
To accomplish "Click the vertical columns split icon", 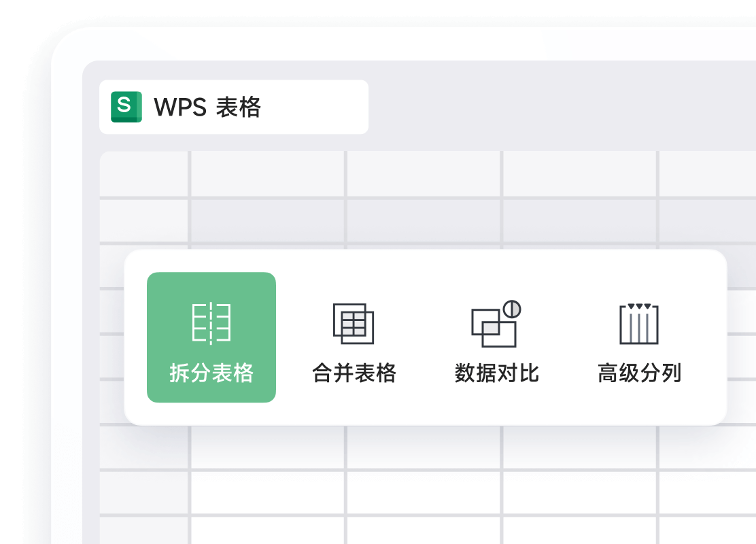I will tap(640, 324).
